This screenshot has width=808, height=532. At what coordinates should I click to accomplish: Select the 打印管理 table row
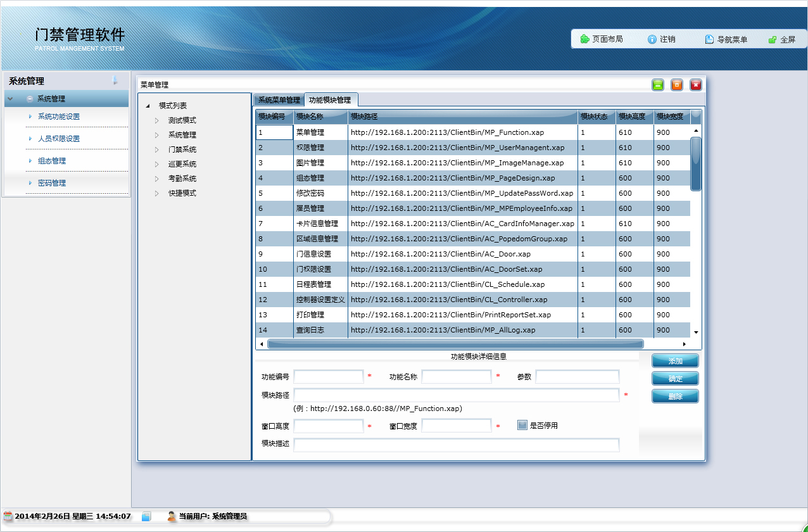click(x=473, y=315)
